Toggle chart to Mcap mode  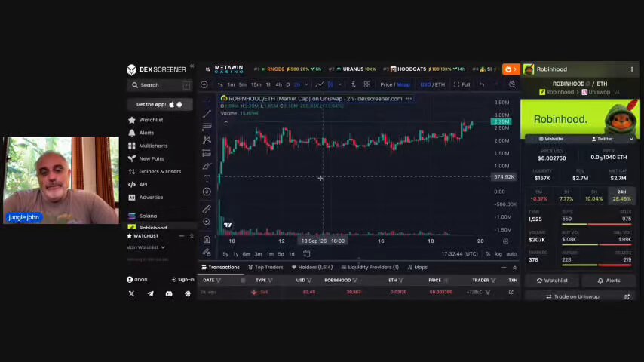pyautogui.click(x=403, y=84)
